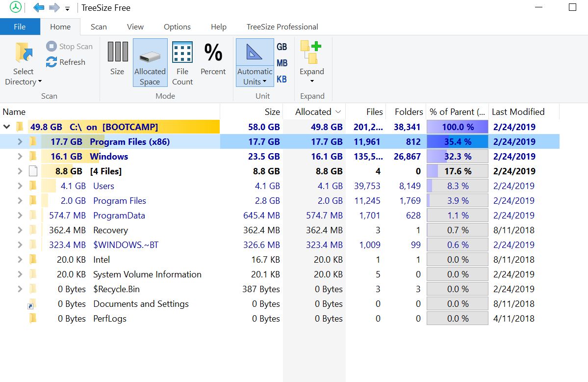Switch to the Scan ribbon tab

tap(99, 27)
